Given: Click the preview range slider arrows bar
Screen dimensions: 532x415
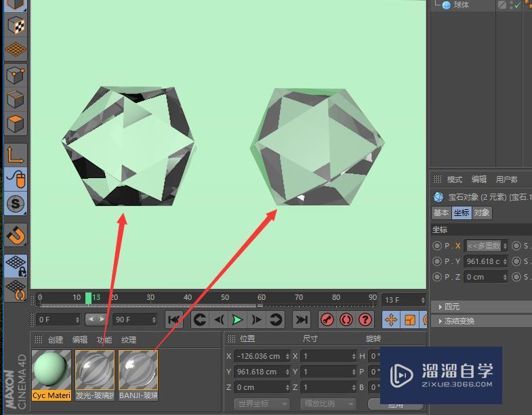Looking at the screenshot, I should pyautogui.click(x=96, y=319).
